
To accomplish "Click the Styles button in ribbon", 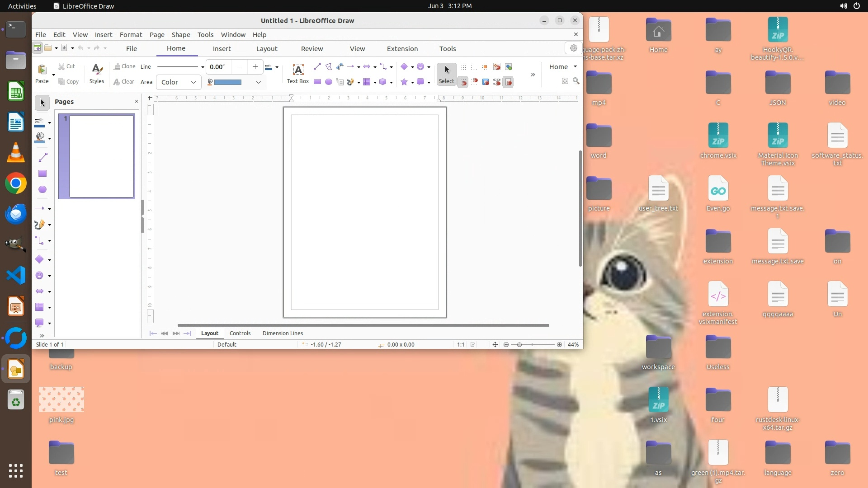I will pos(96,74).
